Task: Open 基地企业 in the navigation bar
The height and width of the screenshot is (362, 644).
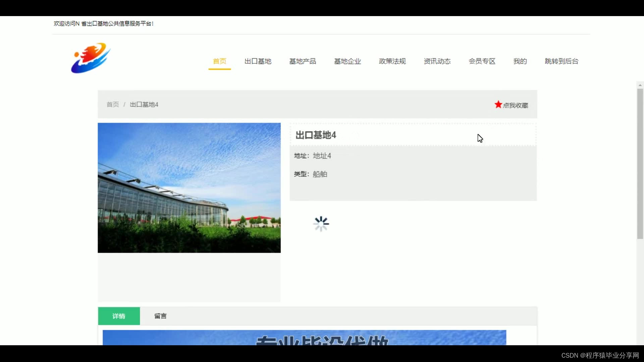Action: pos(347,61)
